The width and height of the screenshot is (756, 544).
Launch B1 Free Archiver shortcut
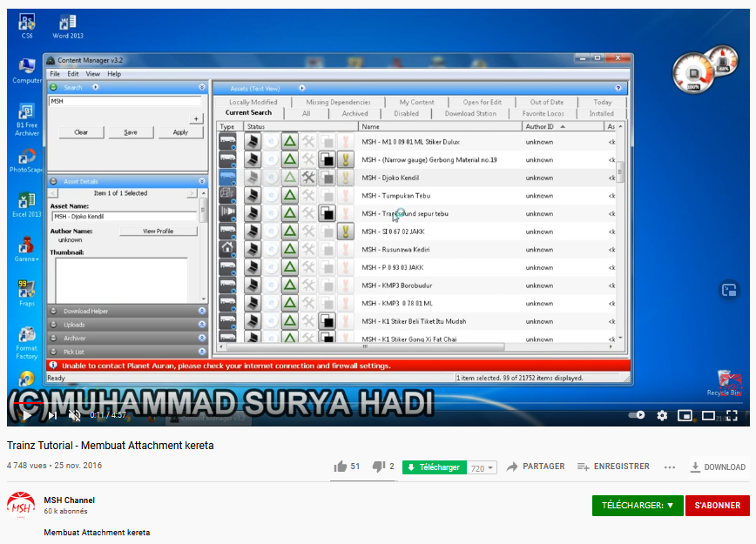26,120
